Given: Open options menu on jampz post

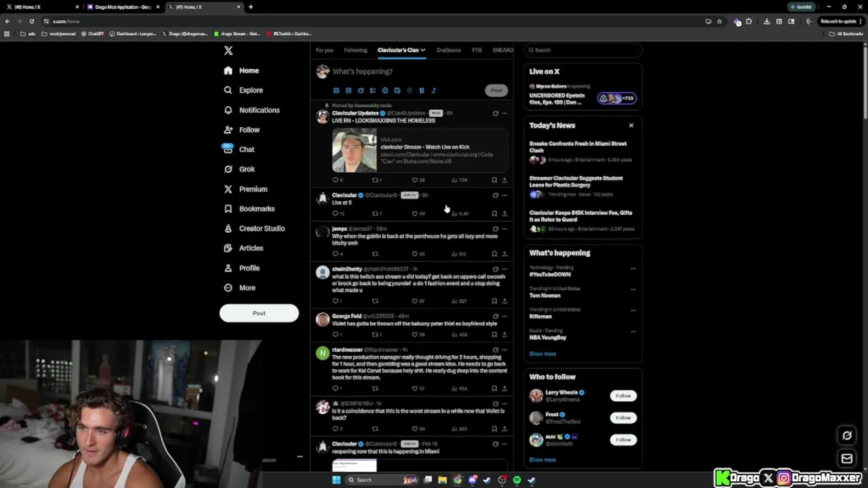Looking at the screenshot, I should 504,229.
